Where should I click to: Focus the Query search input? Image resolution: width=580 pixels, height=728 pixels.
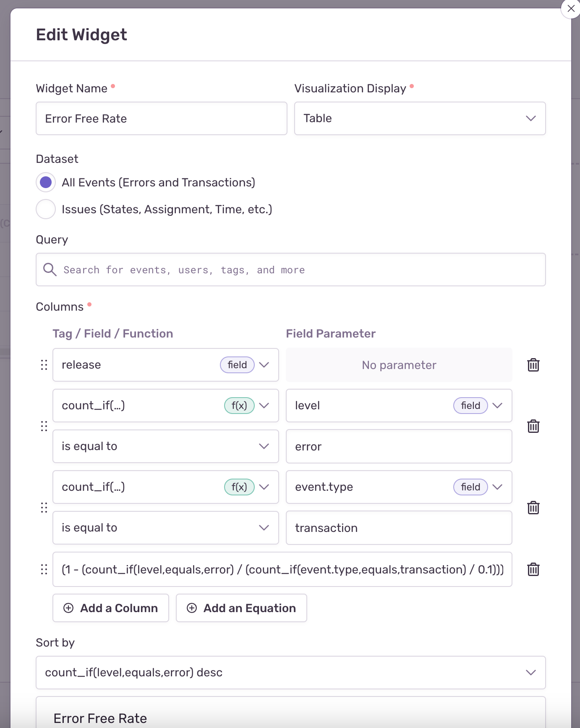coord(298,270)
